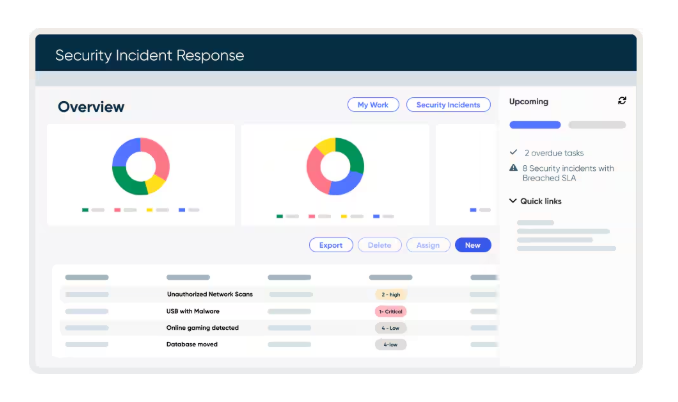This screenshot has height=402, width=678.
Task: Open the My Work tab
Action: (372, 105)
